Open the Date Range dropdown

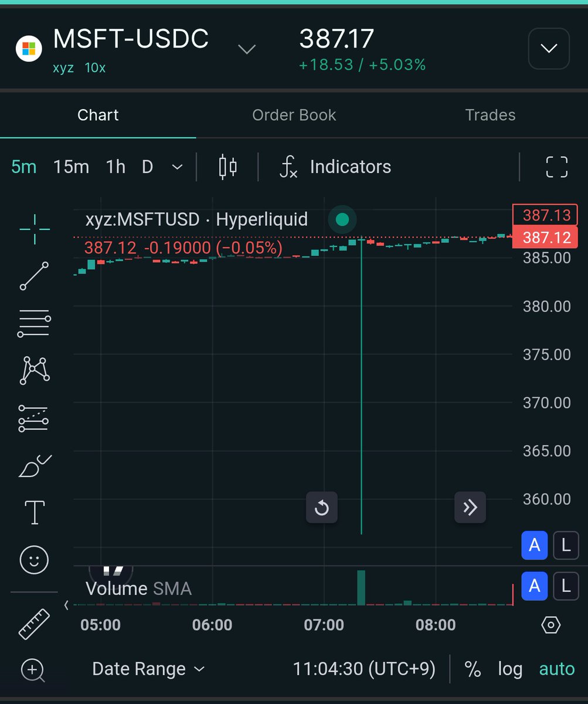click(148, 669)
